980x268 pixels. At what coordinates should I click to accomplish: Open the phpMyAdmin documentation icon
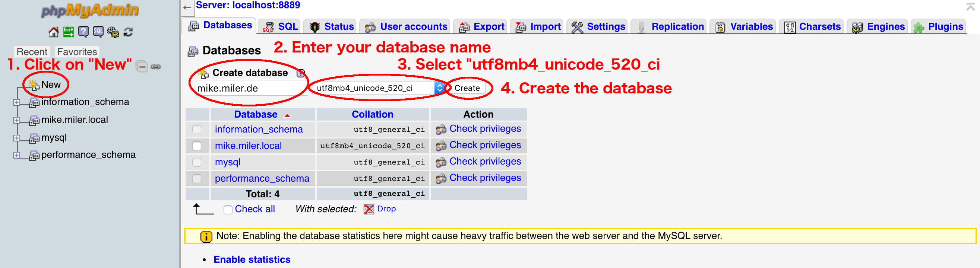83,32
